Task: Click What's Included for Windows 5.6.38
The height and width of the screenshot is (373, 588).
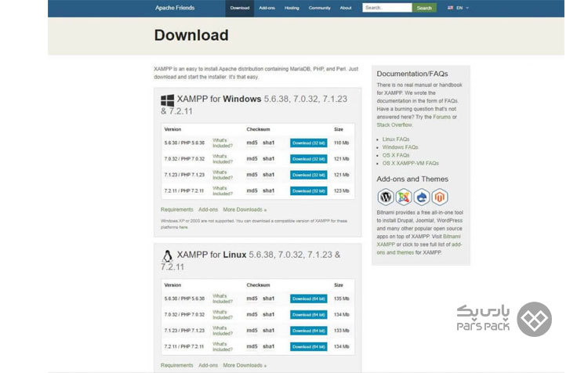Action: tap(223, 143)
